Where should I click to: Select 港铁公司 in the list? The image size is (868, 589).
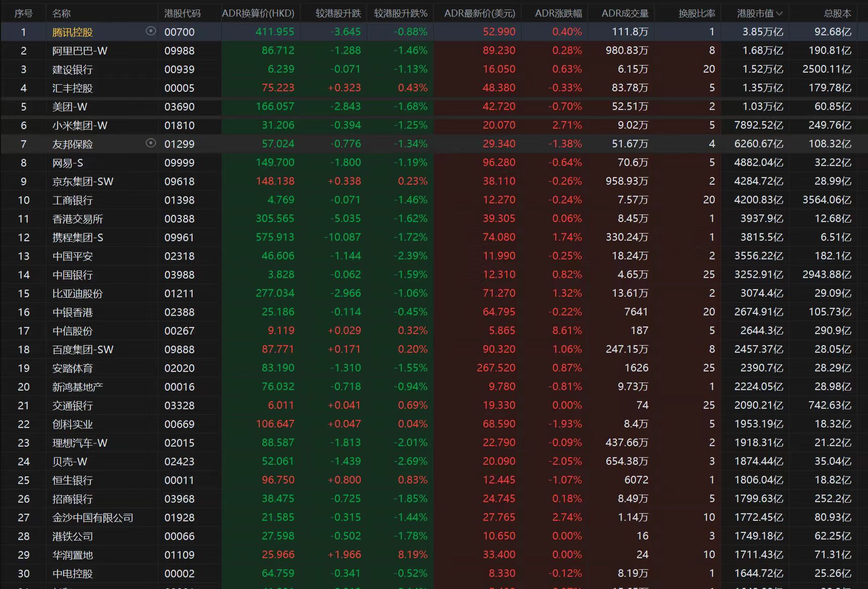pos(73,537)
